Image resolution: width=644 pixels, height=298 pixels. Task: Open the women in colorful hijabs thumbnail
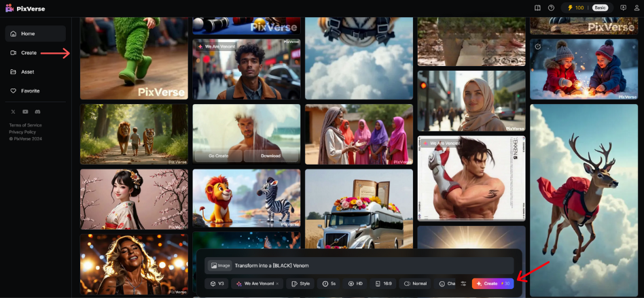tap(359, 134)
